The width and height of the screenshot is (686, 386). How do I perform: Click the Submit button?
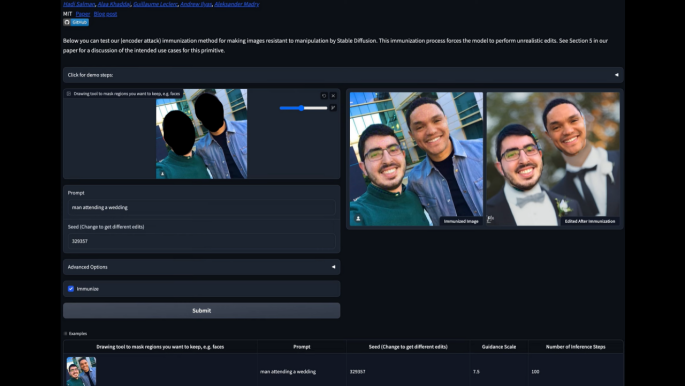coord(202,311)
